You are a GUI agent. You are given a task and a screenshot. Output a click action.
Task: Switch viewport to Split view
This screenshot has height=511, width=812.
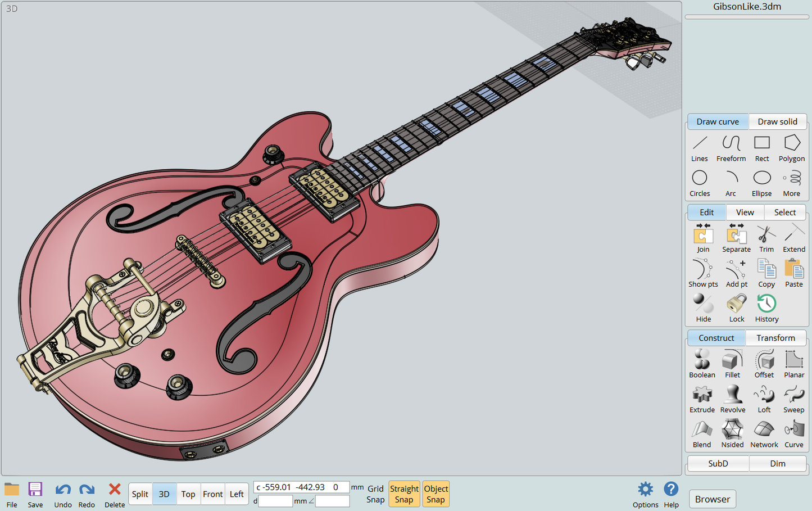click(140, 494)
